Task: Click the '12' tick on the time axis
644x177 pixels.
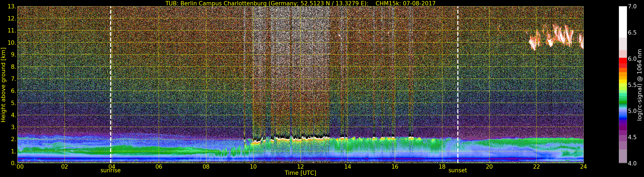Action: coord(300,166)
